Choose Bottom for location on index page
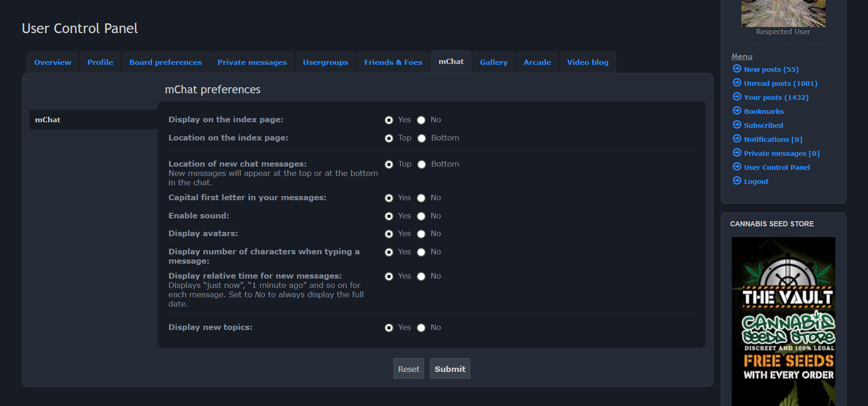Screen dimensions: 868x406 (422, 139)
